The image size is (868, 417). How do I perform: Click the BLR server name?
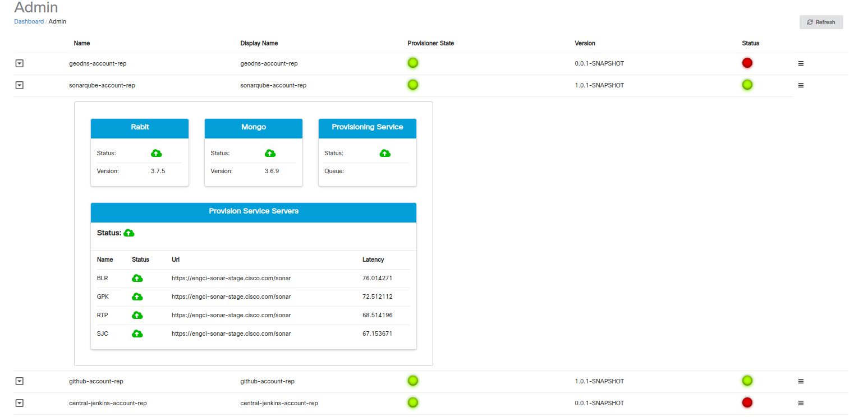[103, 278]
